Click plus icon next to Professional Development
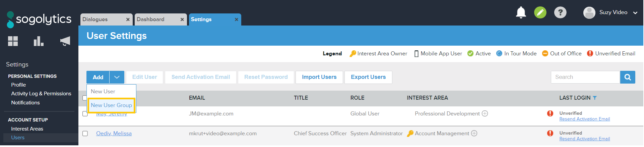 (485, 113)
